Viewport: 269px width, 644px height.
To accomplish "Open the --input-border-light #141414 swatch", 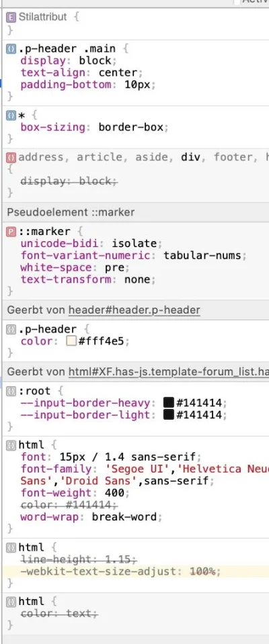I will (x=168, y=415).
